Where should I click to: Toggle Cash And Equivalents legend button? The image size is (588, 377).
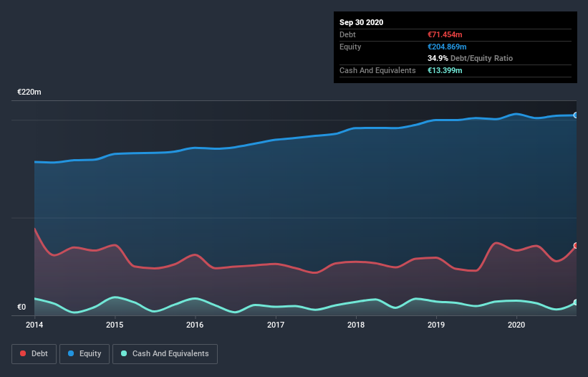point(165,353)
